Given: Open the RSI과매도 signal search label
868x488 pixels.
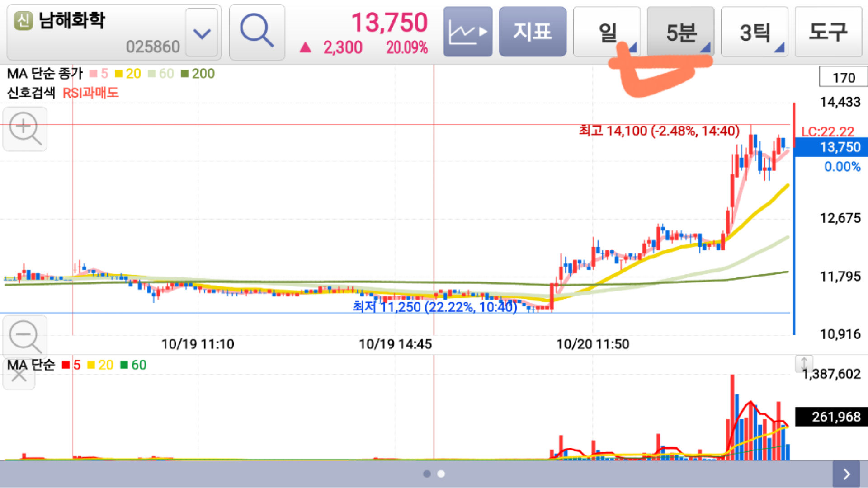Looking at the screenshot, I should [x=90, y=93].
